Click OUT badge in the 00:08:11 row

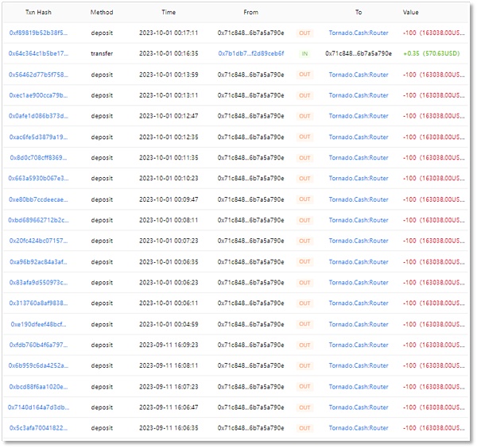pos(304,220)
